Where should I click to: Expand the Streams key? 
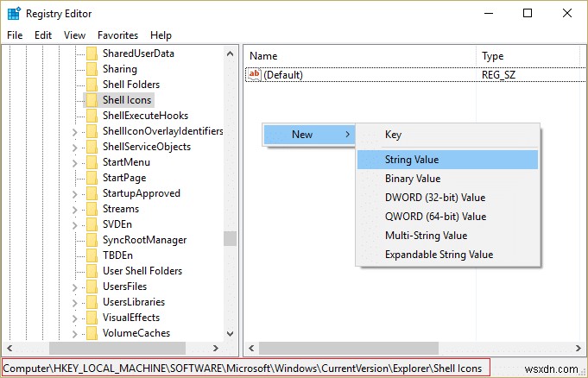coord(74,210)
